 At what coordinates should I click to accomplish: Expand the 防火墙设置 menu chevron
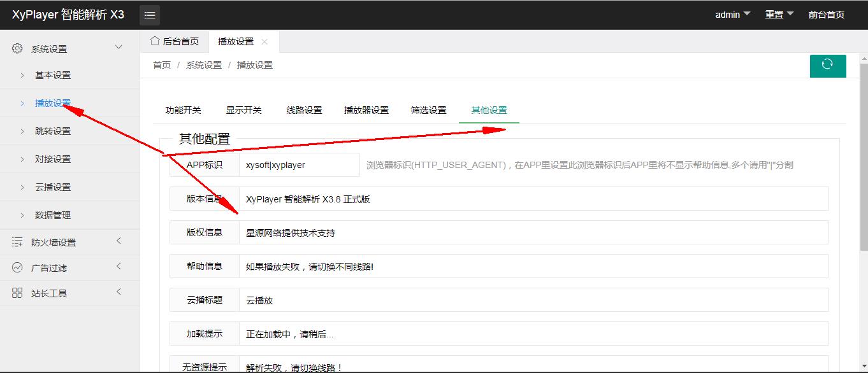119,241
